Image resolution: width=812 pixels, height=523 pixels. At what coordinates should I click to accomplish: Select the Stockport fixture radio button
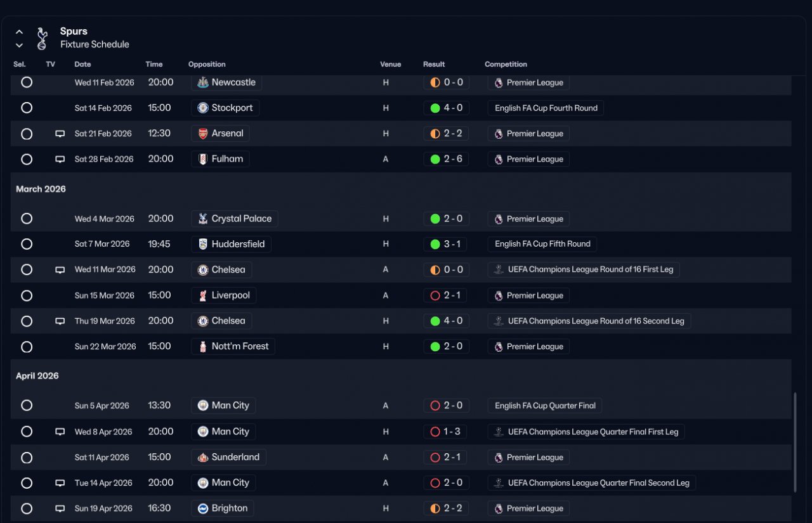pos(27,108)
